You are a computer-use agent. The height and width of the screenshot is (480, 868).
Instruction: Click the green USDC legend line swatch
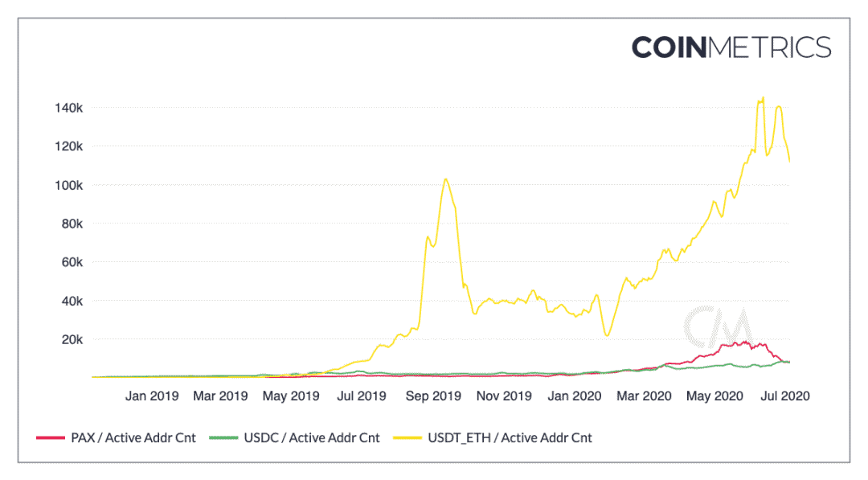click(x=223, y=437)
